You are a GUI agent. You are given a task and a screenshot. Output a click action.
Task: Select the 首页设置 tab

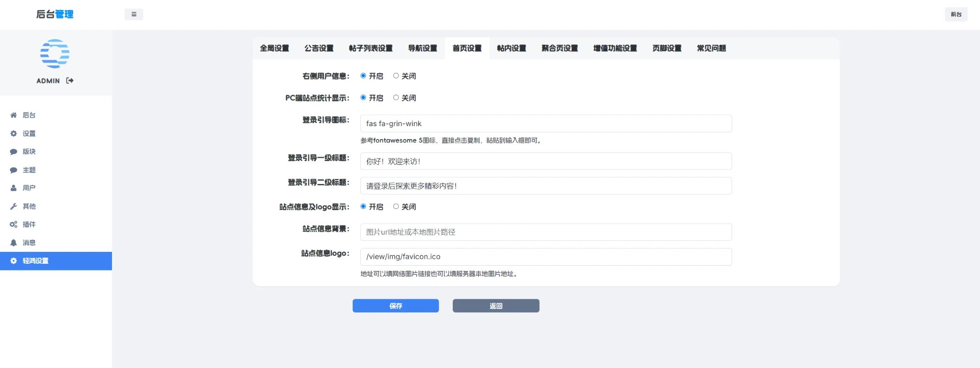tap(467, 48)
